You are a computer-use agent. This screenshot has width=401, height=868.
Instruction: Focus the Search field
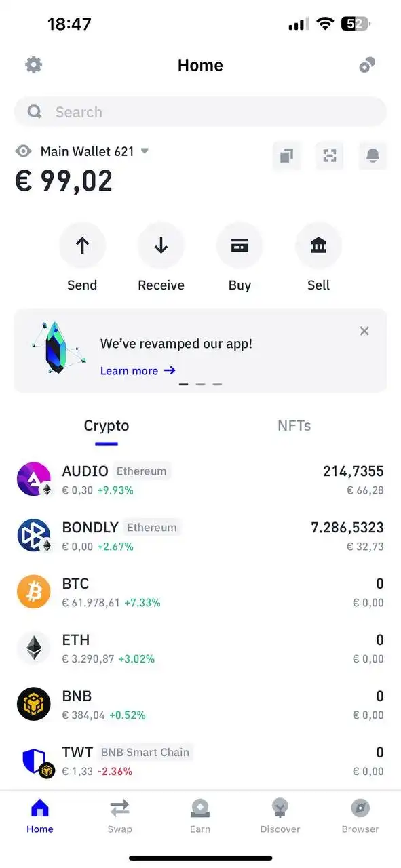tap(200, 112)
